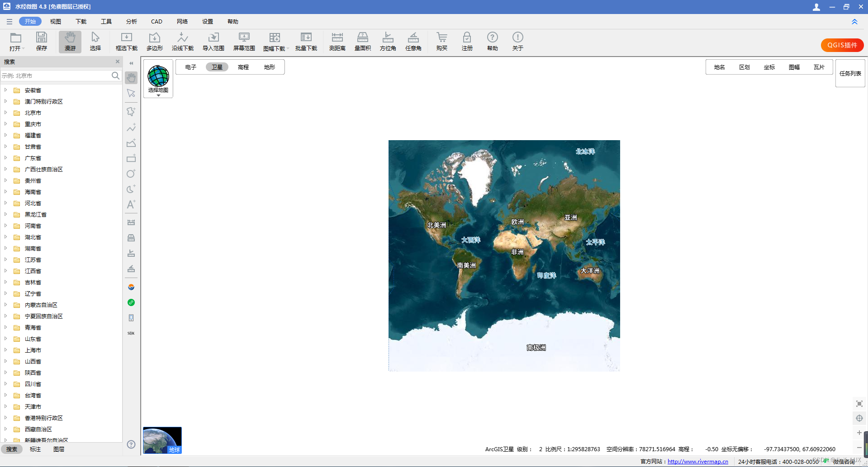
Task: Click the 导入范围 import range icon
Action: [x=213, y=42]
